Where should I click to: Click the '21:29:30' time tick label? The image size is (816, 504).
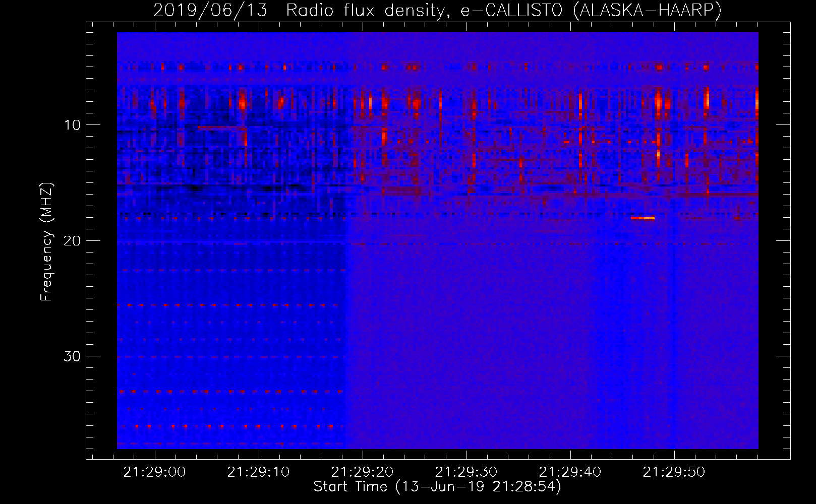466,472
